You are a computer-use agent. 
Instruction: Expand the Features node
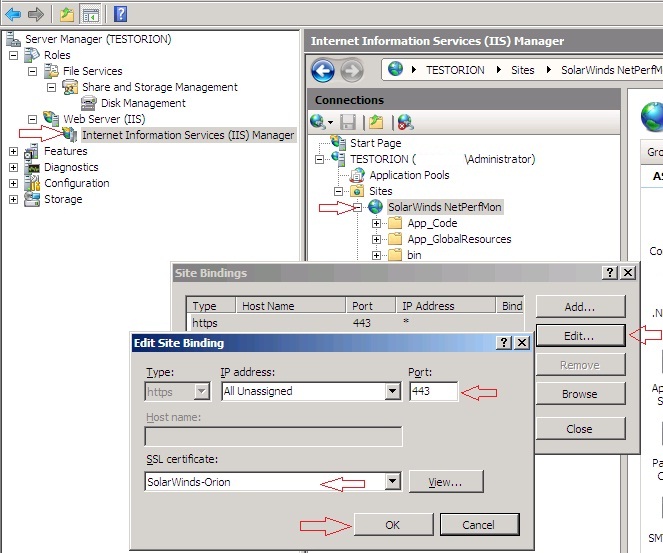coord(14,151)
